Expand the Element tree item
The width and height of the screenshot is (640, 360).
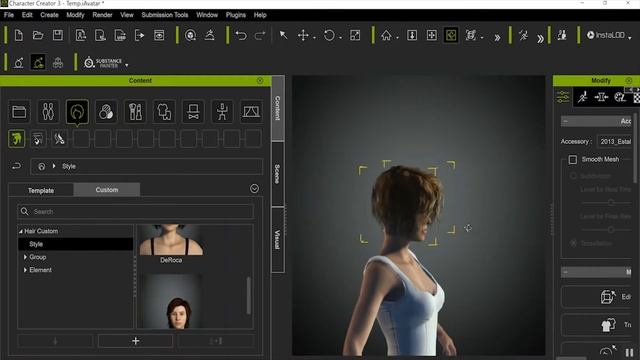pos(25,270)
